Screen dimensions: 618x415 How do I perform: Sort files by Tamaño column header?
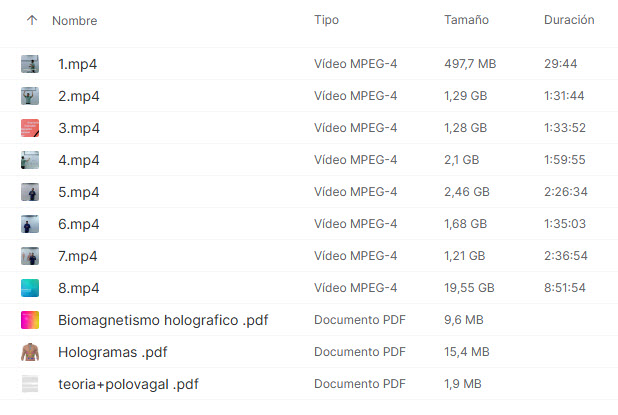tap(466, 20)
